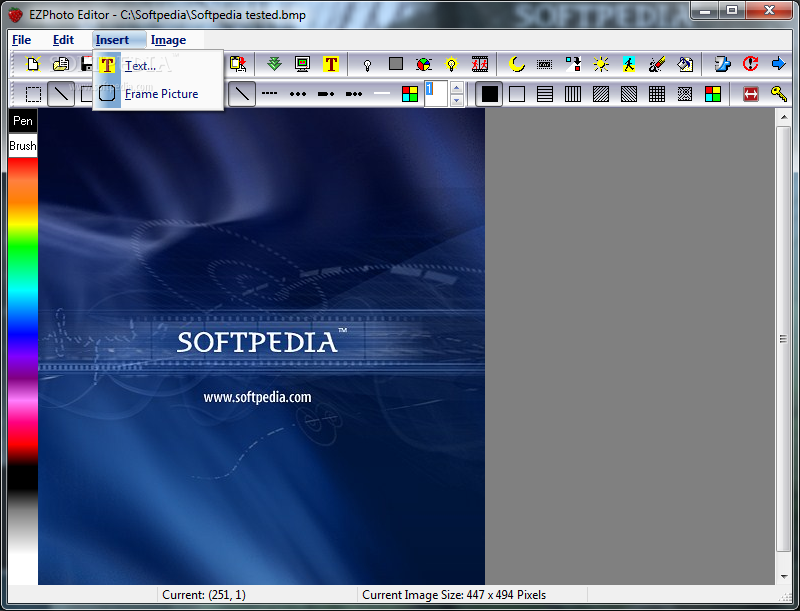Toggle the solid line style button

coord(242,94)
